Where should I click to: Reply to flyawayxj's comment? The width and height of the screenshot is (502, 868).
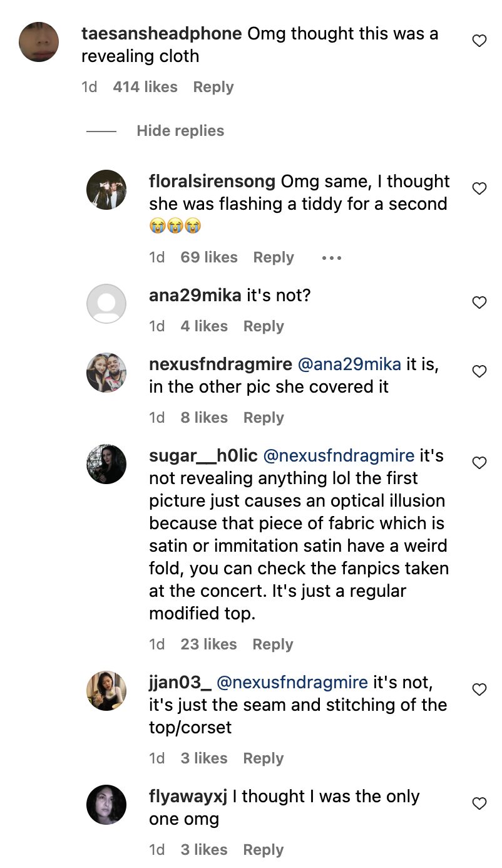[x=264, y=850]
